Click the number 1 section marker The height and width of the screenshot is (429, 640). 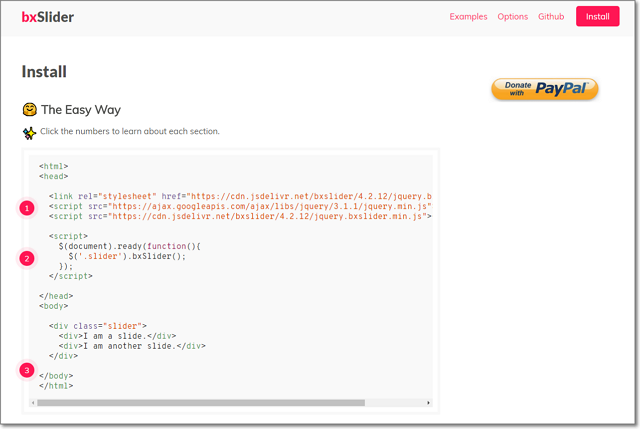27,208
